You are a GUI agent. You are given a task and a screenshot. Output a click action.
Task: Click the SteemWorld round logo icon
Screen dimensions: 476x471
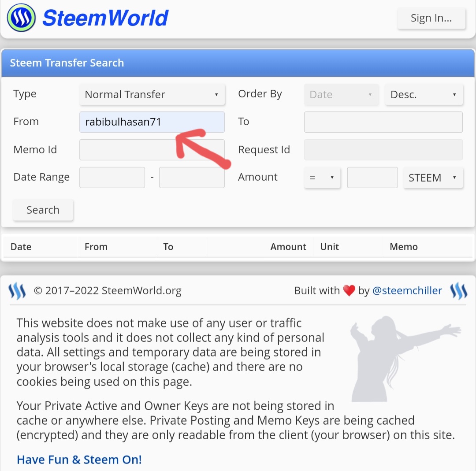coord(21,18)
